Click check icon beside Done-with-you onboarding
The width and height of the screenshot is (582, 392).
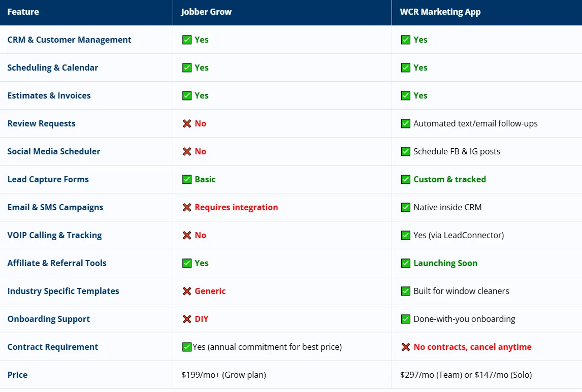[406, 319]
